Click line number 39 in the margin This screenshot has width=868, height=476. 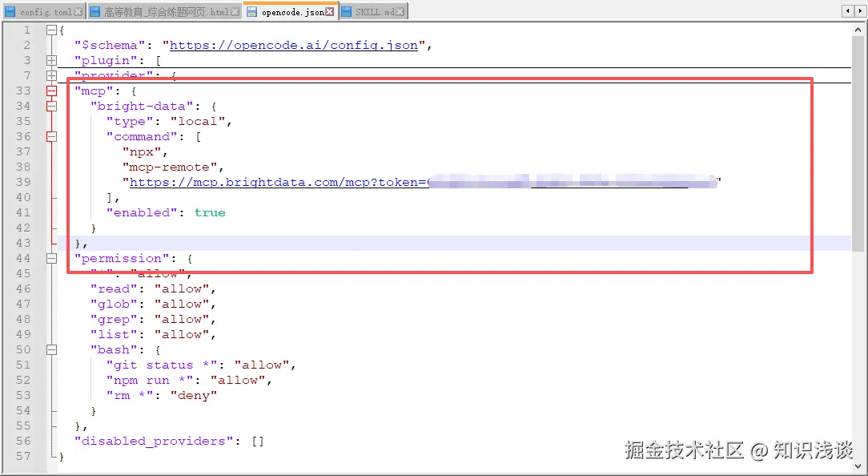coord(22,182)
